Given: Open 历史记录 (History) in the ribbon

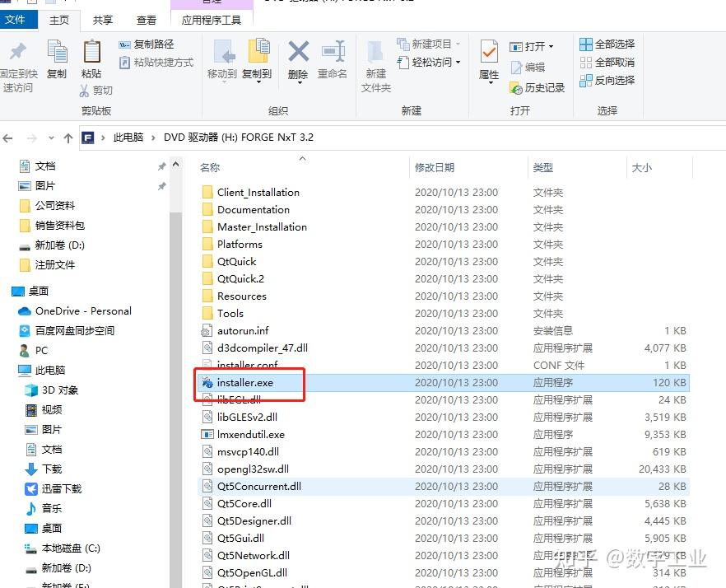Looking at the screenshot, I should coord(539,88).
